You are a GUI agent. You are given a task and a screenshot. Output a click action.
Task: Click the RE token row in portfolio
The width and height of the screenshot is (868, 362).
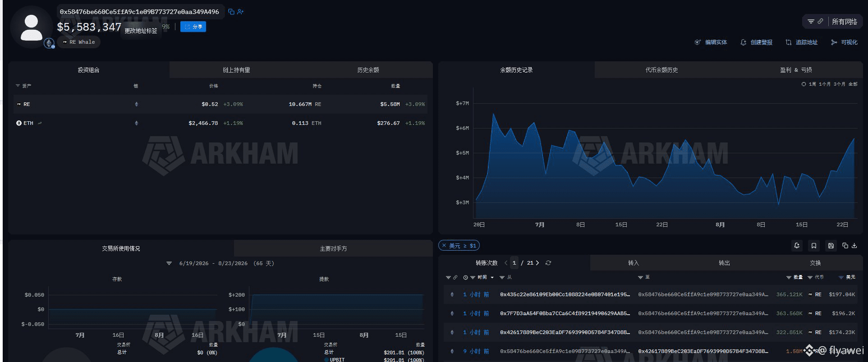(x=220, y=104)
